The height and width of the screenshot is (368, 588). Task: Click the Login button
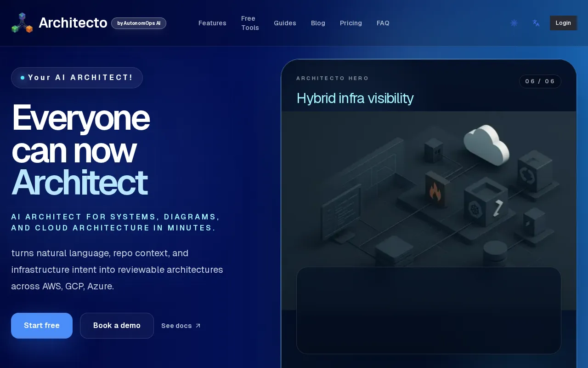(x=563, y=23)
